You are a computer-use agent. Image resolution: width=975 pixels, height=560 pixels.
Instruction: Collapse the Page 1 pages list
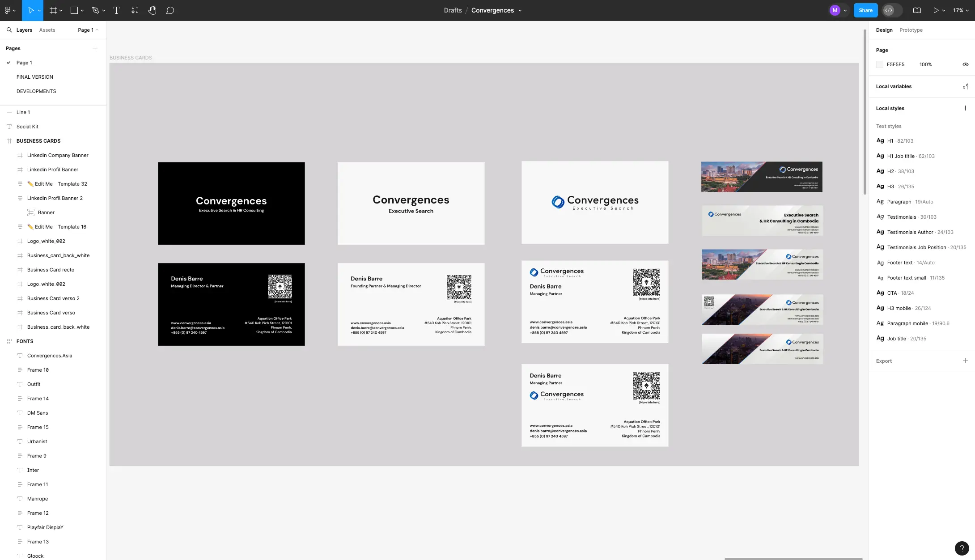88,30
